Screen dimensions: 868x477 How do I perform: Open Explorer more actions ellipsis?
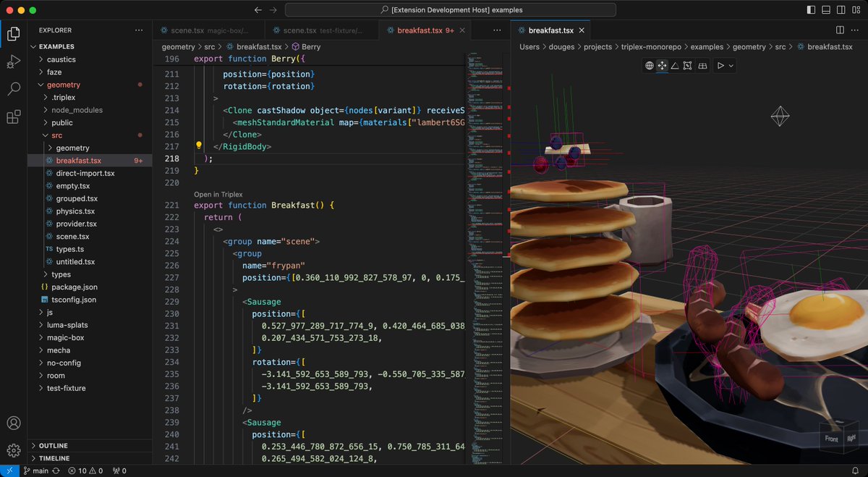[139, 30]
